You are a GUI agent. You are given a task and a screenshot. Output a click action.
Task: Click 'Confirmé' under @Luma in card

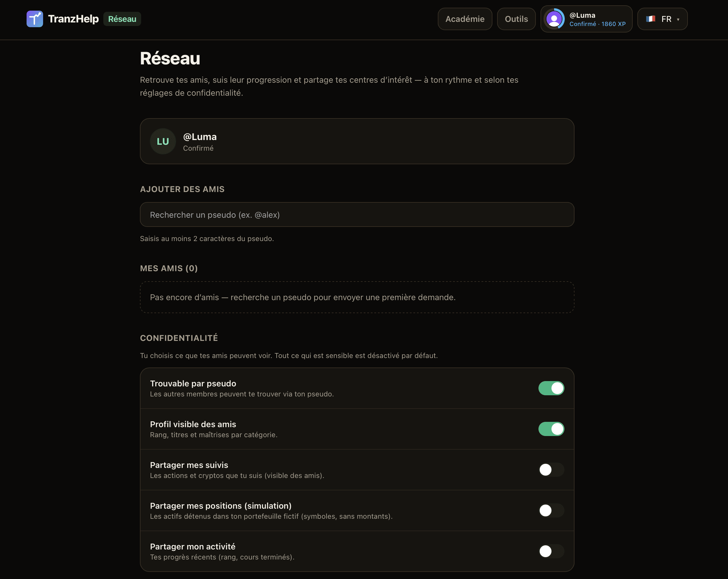(198, 148)
